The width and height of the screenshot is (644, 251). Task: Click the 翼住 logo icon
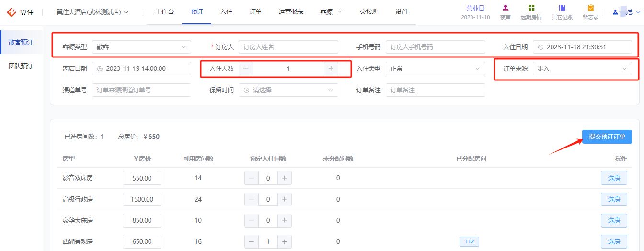pos(11,12)
